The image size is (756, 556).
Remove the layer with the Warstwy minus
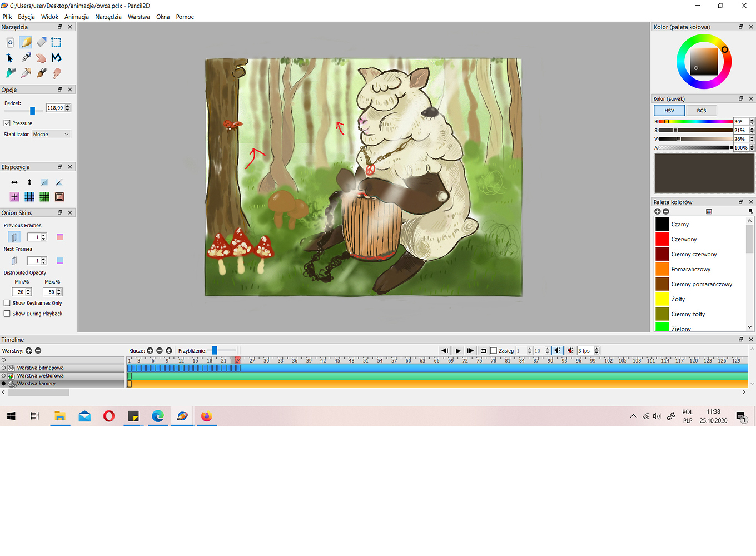pyautogui.click(x=38, y=350)
